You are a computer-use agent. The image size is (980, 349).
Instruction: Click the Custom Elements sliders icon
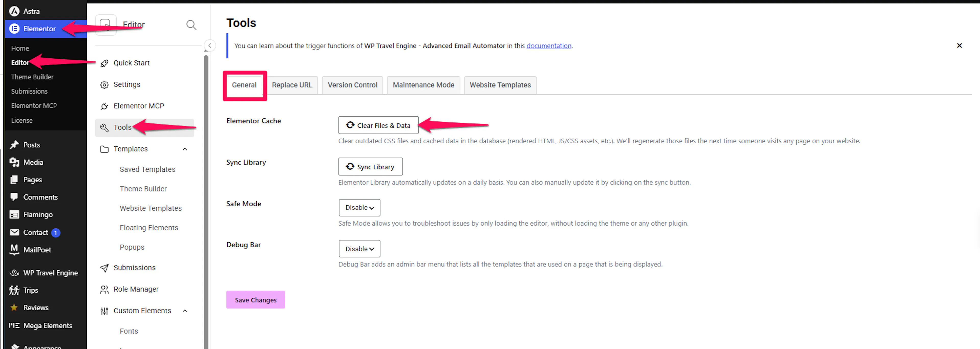click(104, 311)
